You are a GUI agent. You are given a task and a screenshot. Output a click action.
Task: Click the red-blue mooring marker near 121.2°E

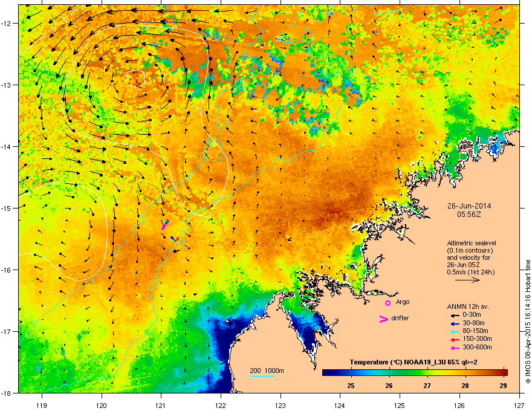pyautogui.click(x=175, y=239)
